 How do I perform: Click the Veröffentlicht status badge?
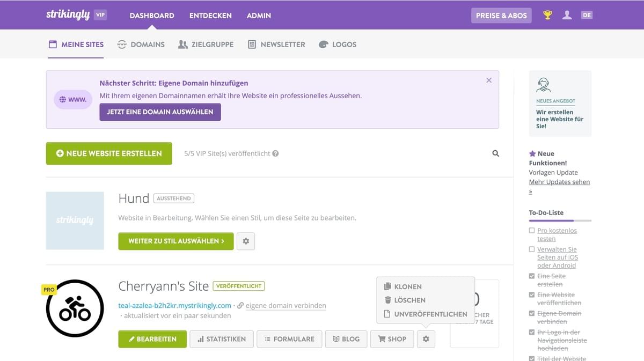[239, 286]
